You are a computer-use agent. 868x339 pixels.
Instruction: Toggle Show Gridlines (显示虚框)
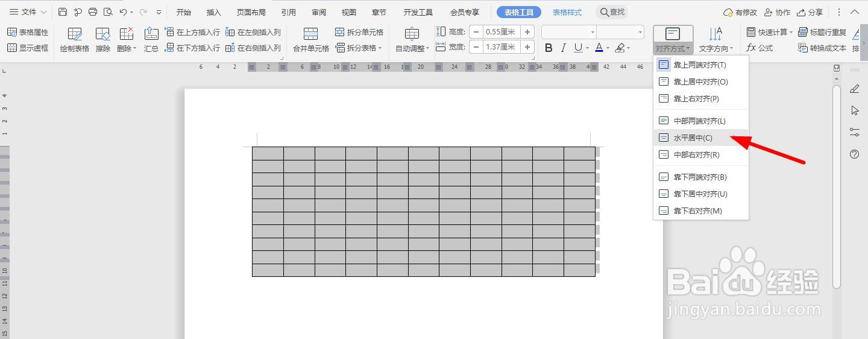28,48
